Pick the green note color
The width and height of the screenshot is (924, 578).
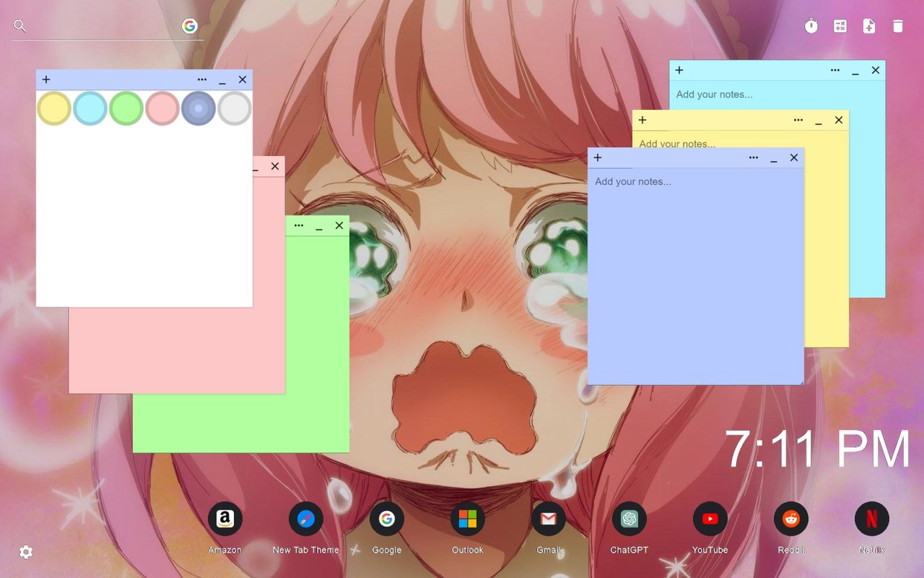pos(126,108)
